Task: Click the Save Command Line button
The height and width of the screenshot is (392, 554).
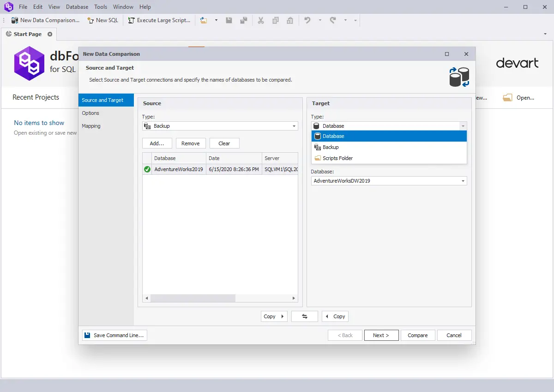Action: pos(114,335)
